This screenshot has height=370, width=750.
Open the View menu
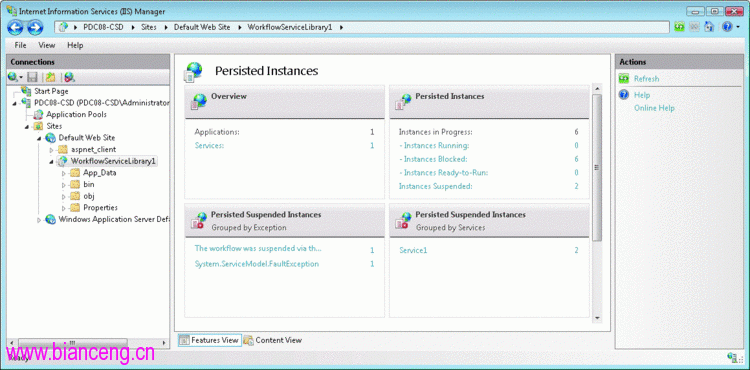(47, 45)
